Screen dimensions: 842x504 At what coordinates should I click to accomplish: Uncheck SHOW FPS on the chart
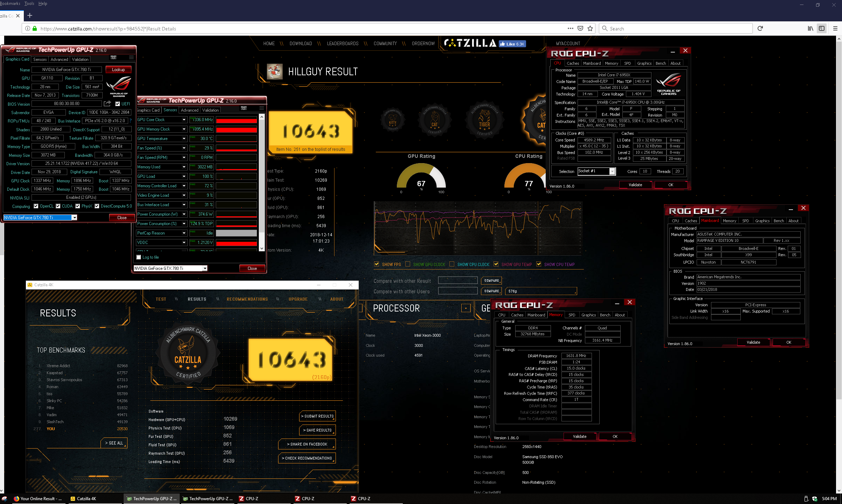[x=377, y=264]
